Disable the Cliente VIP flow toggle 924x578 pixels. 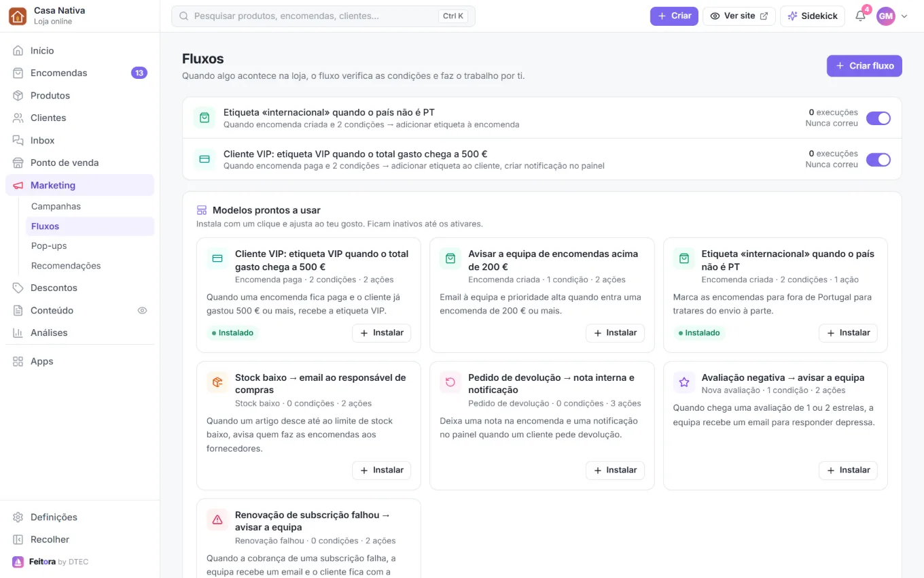[x=878, y=160]
